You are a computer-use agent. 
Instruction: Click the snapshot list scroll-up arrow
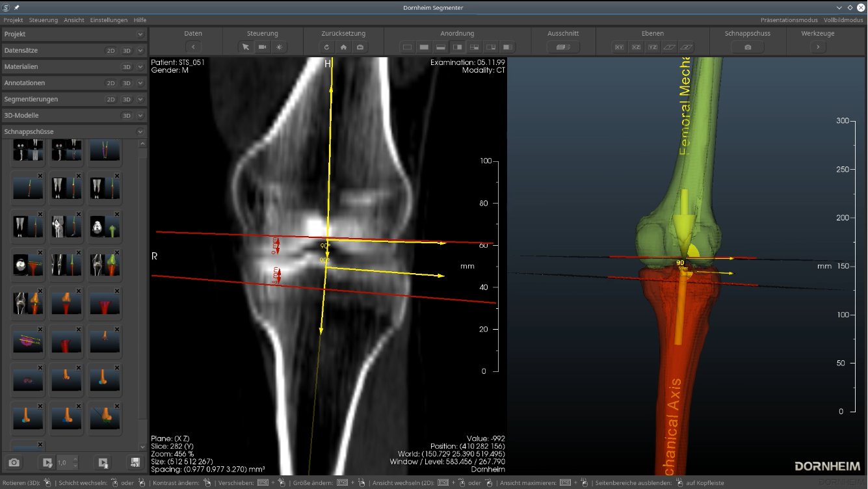click(x=143, y=143)
